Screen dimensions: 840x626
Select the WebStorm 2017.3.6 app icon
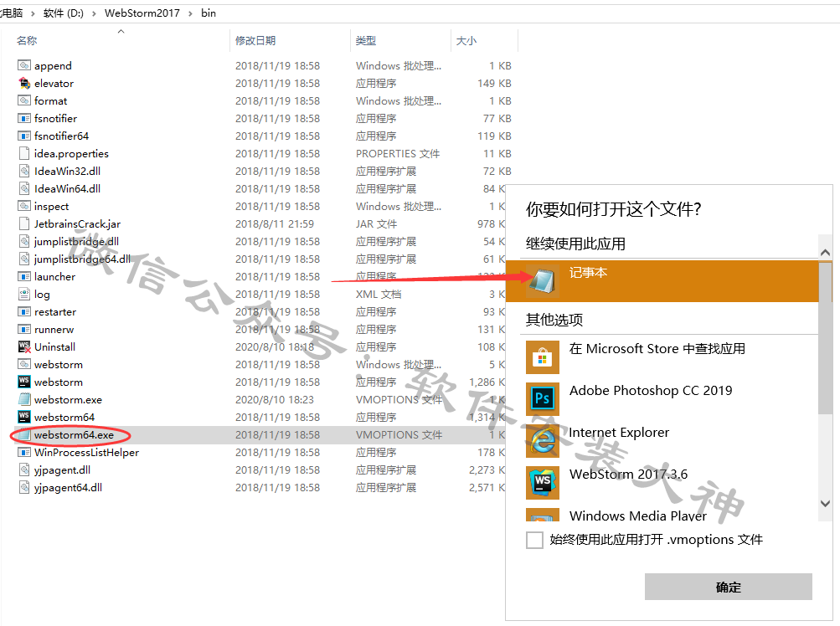542,483
